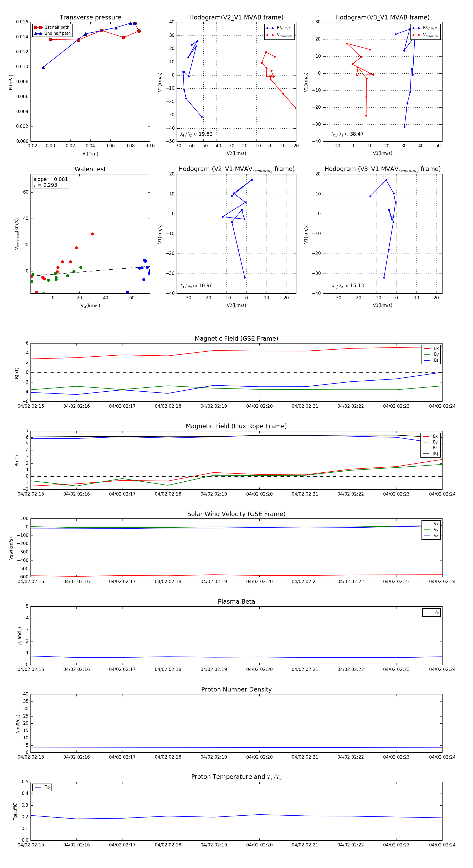Image resolution: width=473 pixels, height=868 pixels.
Task: Click 'Magnetic Field (Flux Rope Frame)' title
Action: pos(236,426)
